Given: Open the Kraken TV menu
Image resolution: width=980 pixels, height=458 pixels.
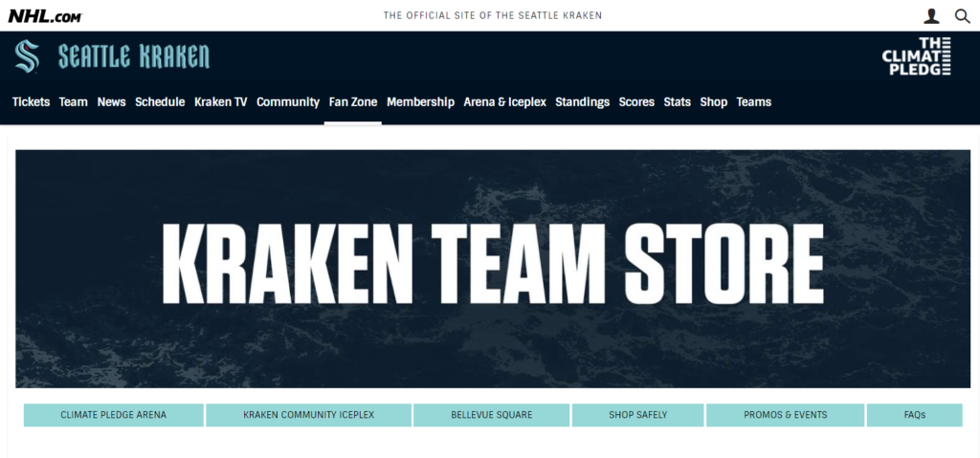Looking at the screenshot, I should pos(220,102).
